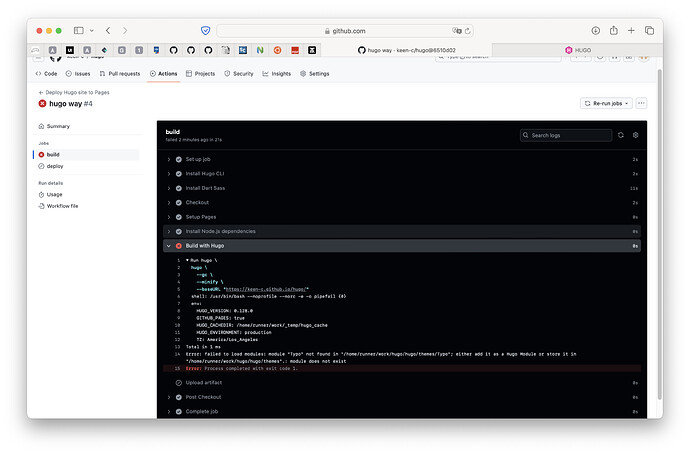
Task: Open a new tab with plus icon
Action: (631, 30)
